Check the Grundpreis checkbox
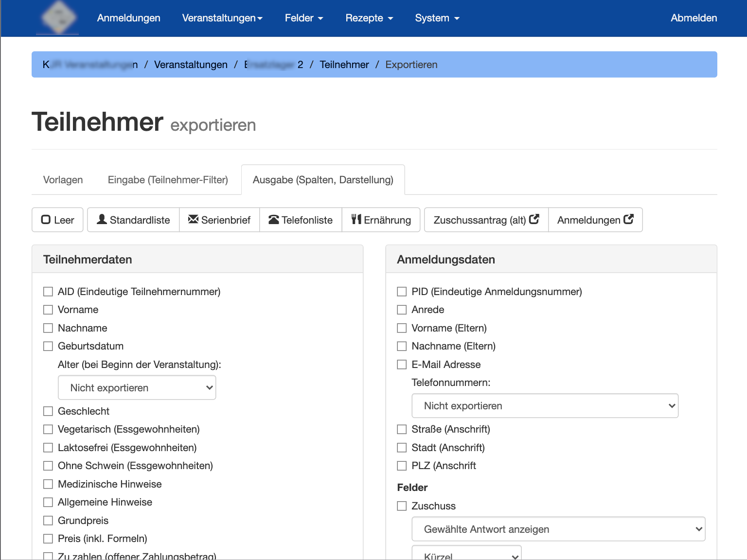 (48, 521)
